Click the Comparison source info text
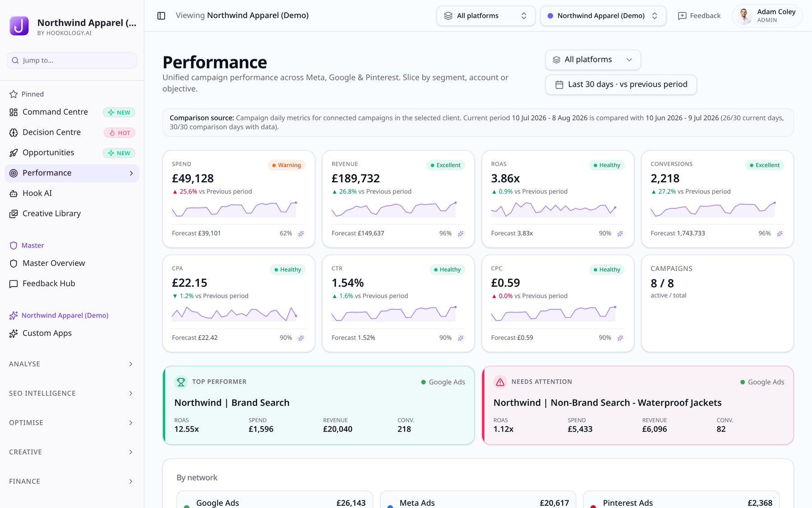This screenshot has width=812, height=508. (478, 122)
